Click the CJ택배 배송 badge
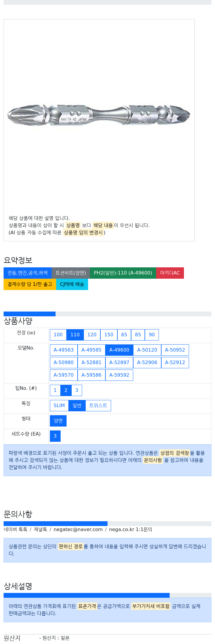Viewport: 215px width, 644px height. click(72, 284)
